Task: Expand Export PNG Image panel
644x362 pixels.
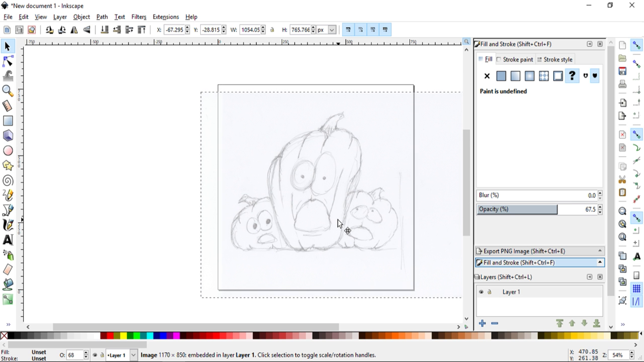Action: (540, 251)
